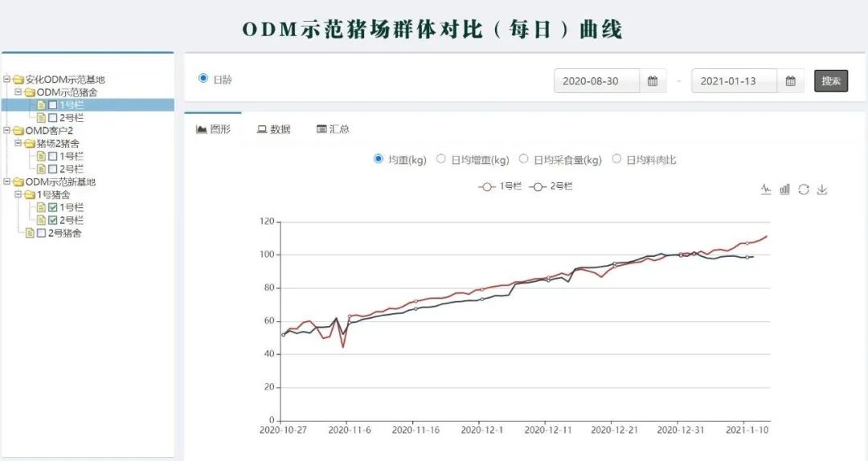Image resolution: width=868 pixels, height=461 pixels.
Task: Switch to the 数据 tab
Action: [273, 129]
